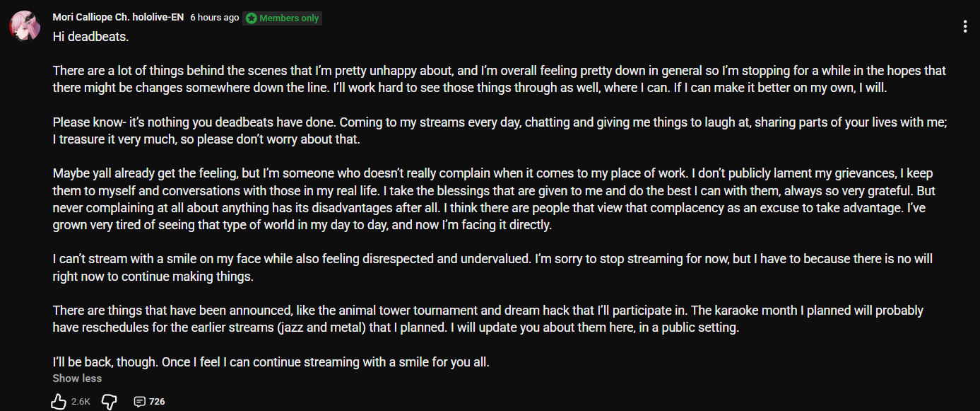
Task: Open the Mori Calliope Ch. hololive-EN channel name
Action: [118, 18]
